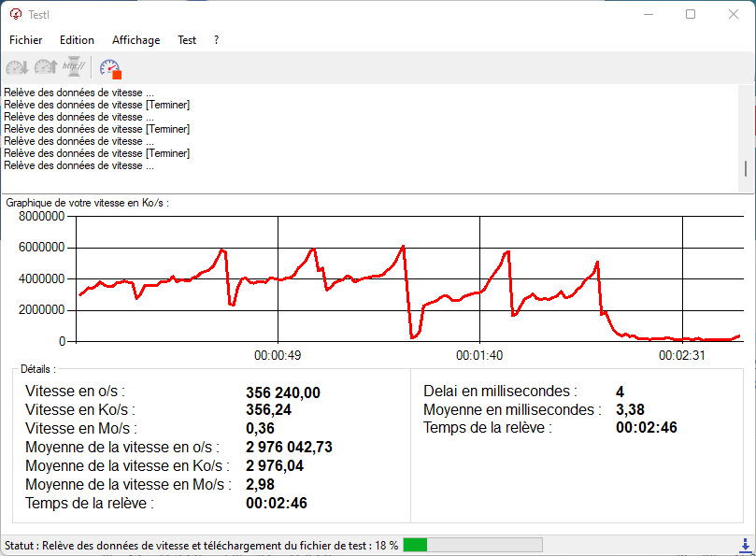Open the Edition menu

pos(77,40)
